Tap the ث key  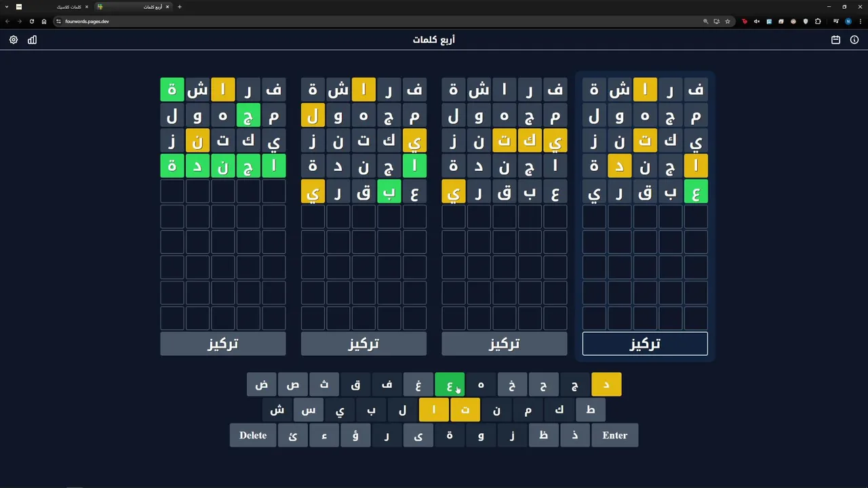tap(324, 385)
